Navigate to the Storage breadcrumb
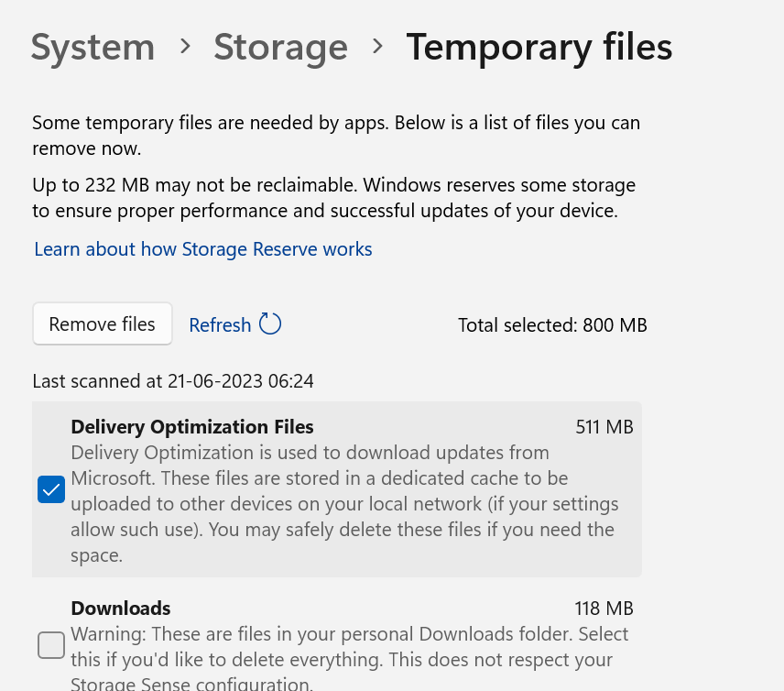784x691 pixels. (x=280, y=48)
